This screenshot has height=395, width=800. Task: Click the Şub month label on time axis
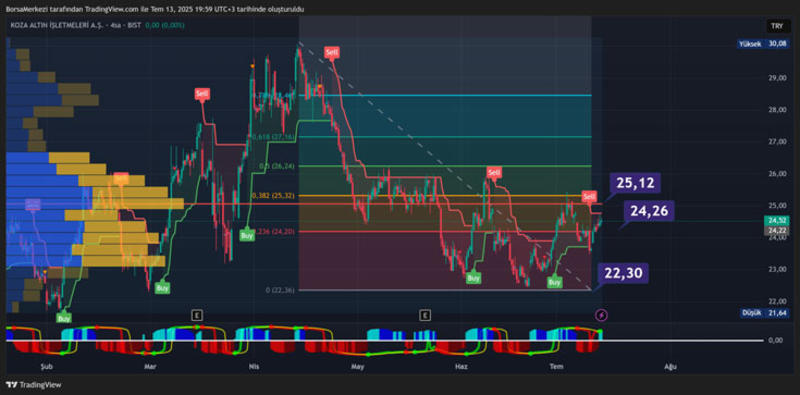pyautogui.click(x=46, y=366)
